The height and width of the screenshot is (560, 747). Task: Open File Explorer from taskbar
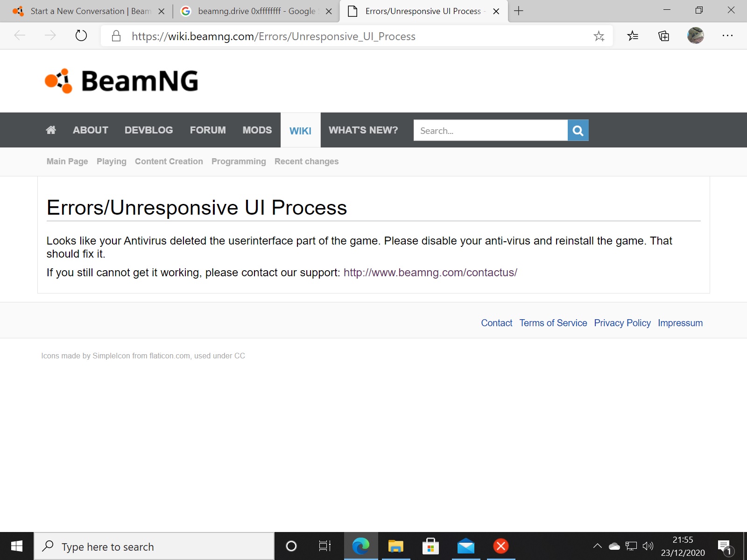[x=396, y=546]
